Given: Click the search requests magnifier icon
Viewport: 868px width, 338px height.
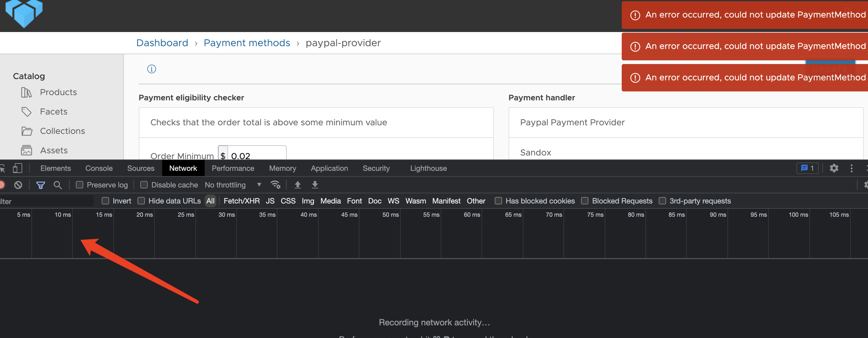Looking at the screenshot, I should [58, 185].
